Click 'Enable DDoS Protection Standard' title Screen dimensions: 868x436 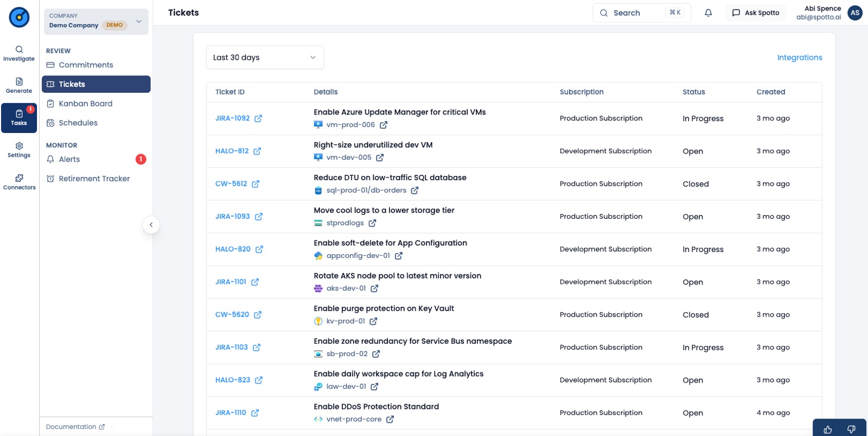[x=376, y=407]
